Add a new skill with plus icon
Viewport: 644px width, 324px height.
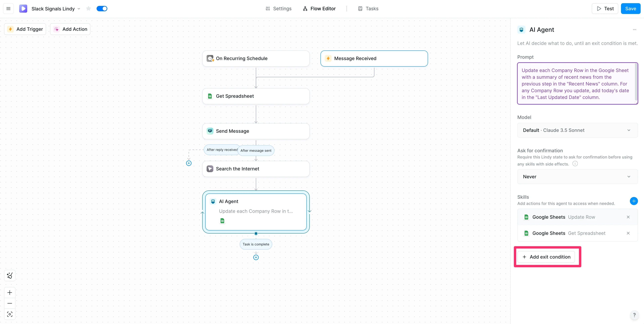click(x=633, y=201)
